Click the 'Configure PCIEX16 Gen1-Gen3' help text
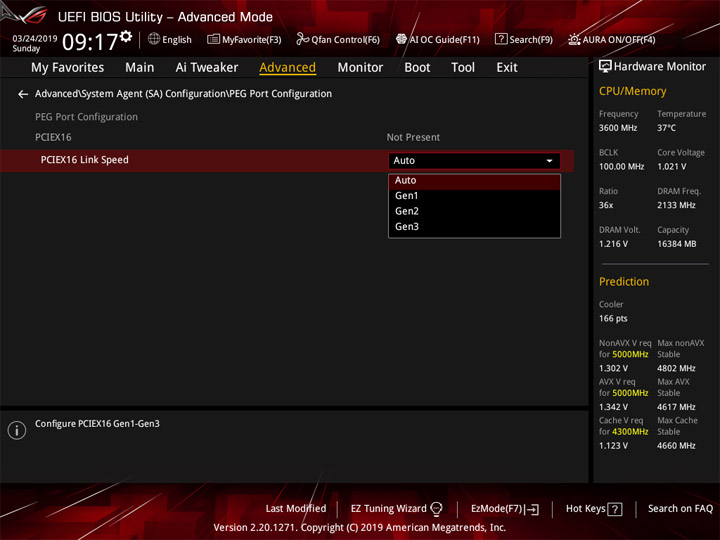The image size is (720, 540). [97, 424]
